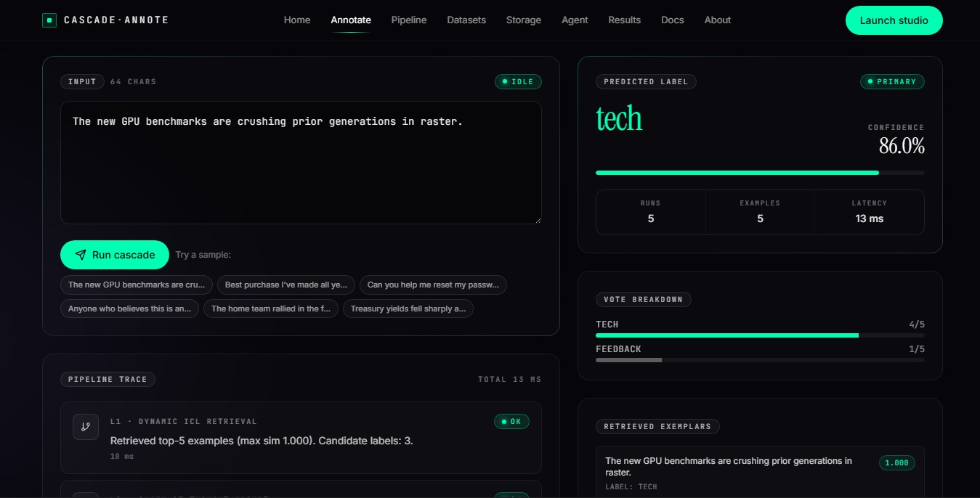Image resolution: width=980 pixels, height=498 pixels.
Task: Click the 'RETRIEVED EXEMPLARS' tag
Action: pos(657,427)
